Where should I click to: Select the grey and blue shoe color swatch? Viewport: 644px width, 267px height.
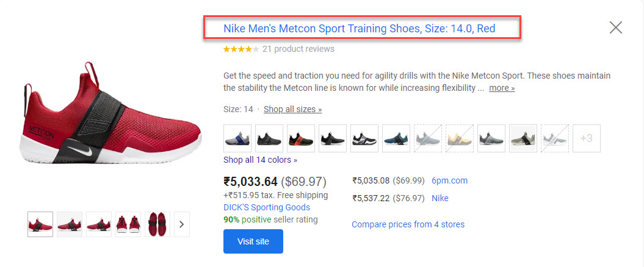click(237, 138)
